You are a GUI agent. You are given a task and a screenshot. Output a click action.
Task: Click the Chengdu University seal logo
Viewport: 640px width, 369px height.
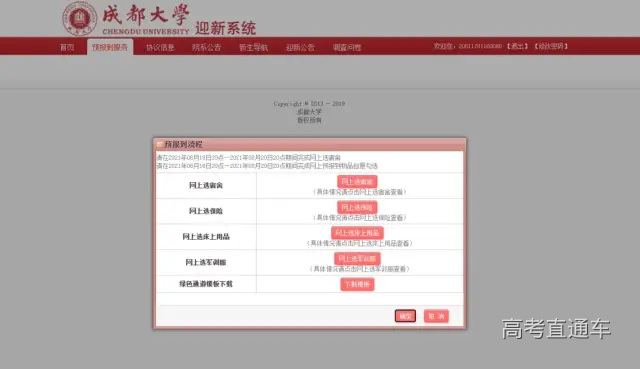pyautogui.click(x=80, y=18)
